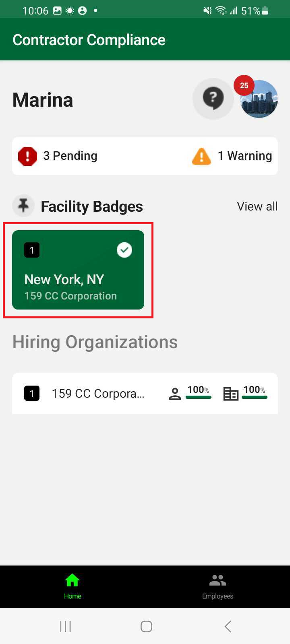This screenshot has height=644, width=290.
Task: Tap the company 100% progress bar
Action: point(255,397)
